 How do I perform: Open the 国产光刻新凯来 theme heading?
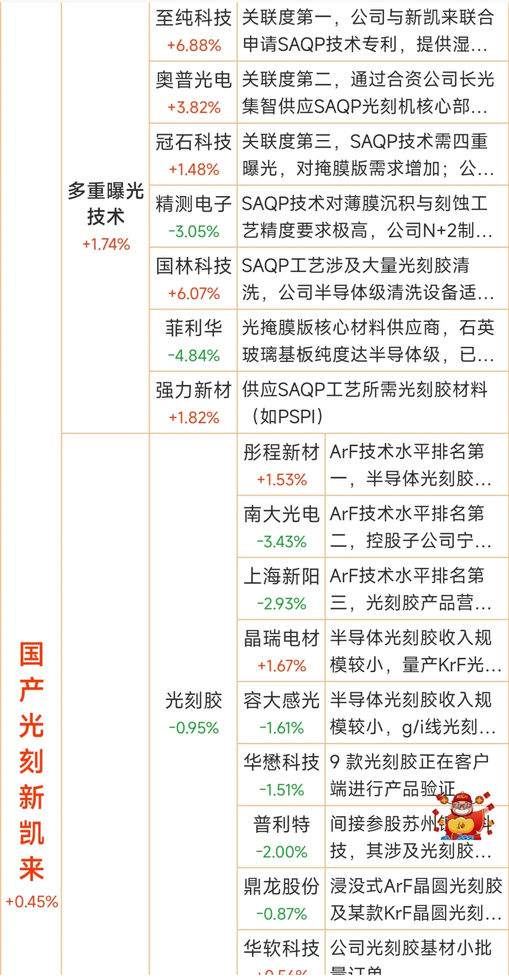point(32,761)
